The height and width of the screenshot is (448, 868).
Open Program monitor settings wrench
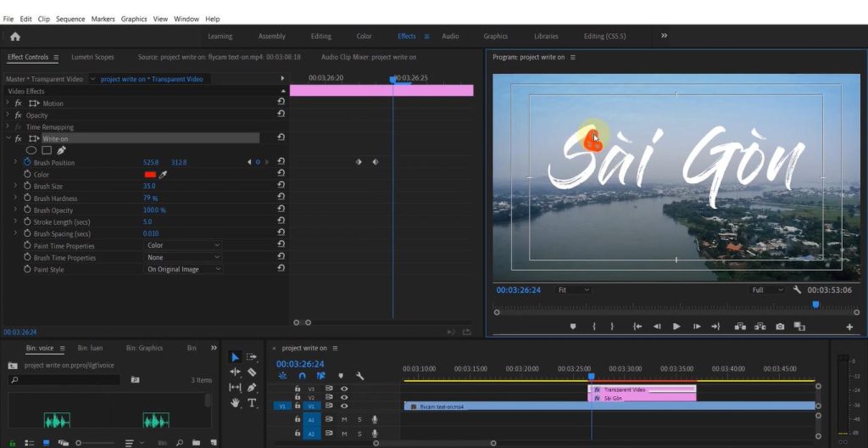pos(797,290)
